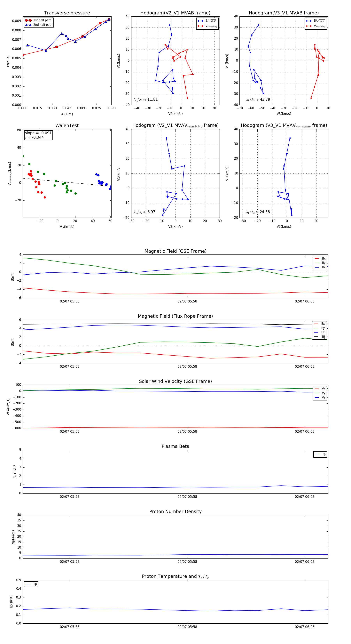Click the λ1/λ3 ≈ 43.79 annotation
The image size is (351, 644).
point(258,100)
